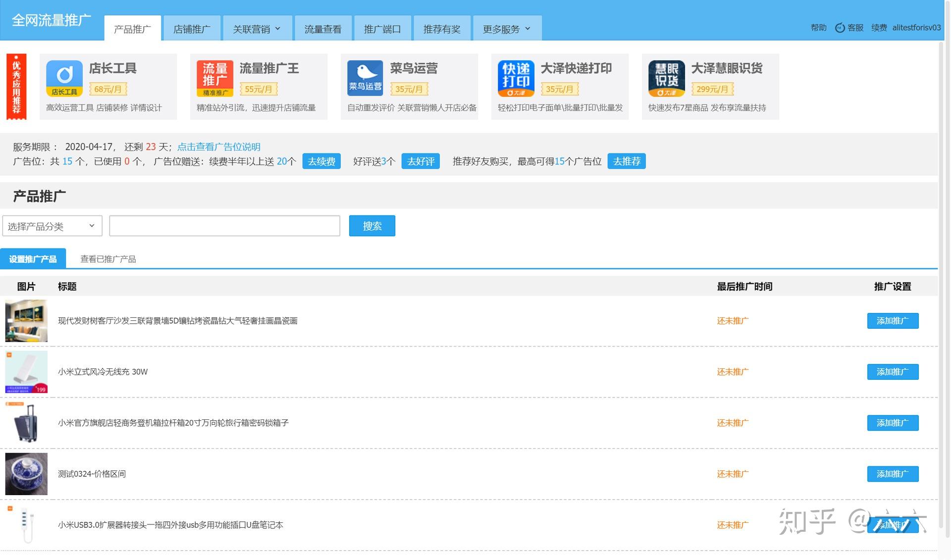Click 添加推广 for 小米立式风冷无线充
This screenshot has height=560, width=951.
[x=893, y=372]
